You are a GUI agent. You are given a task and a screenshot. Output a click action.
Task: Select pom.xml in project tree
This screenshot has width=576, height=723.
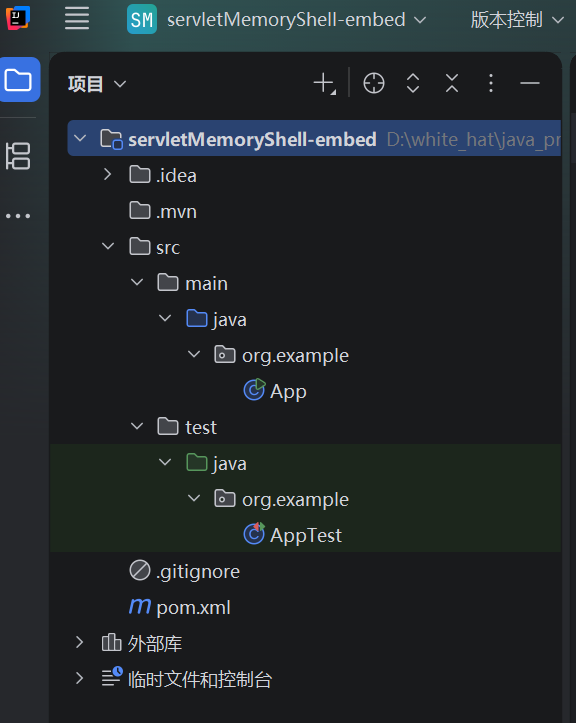point(180,607)
